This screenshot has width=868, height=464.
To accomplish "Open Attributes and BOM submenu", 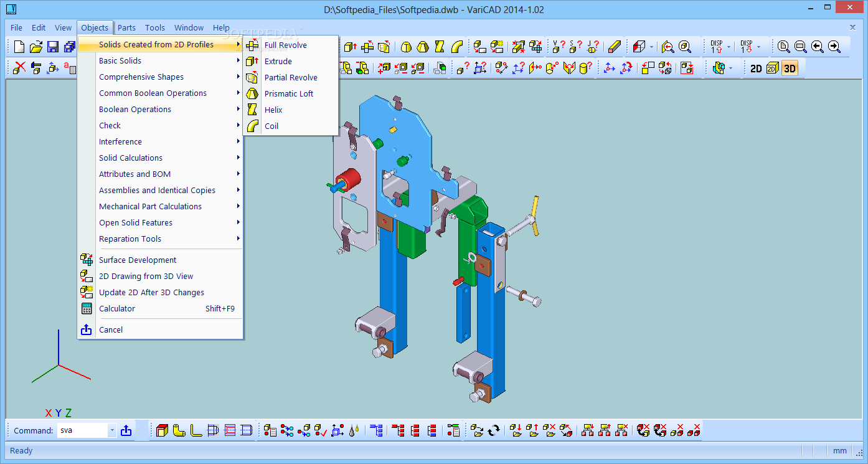I will coord(161,174).
